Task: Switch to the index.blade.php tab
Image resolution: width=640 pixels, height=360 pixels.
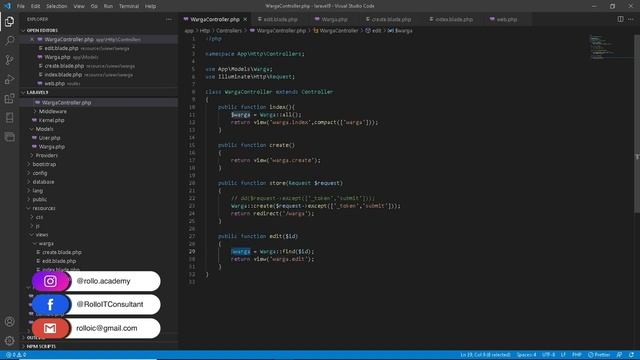Action: [454, 19]
